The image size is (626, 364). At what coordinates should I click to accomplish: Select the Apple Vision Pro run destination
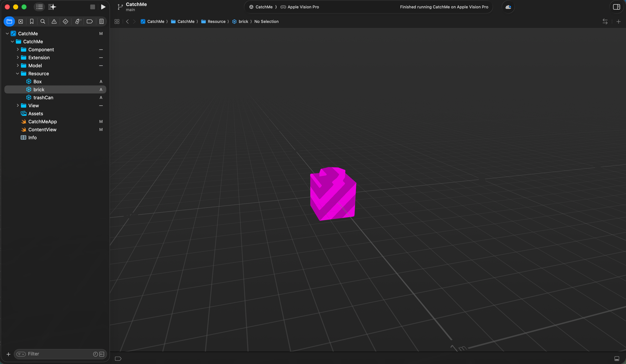pos(303,7)
